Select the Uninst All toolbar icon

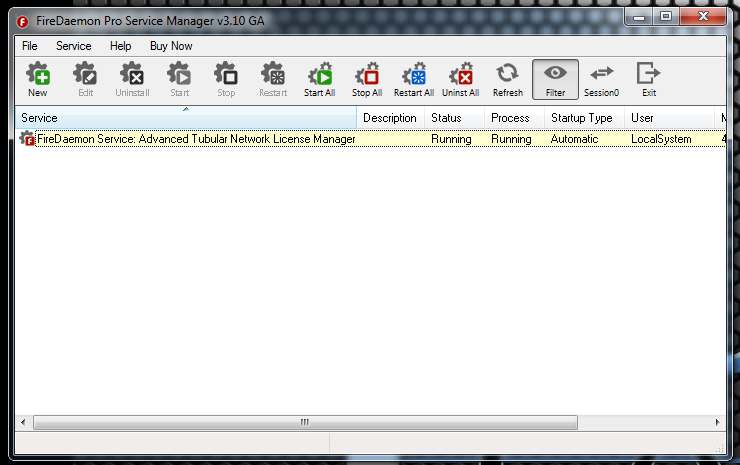click(x=461, y=79)
